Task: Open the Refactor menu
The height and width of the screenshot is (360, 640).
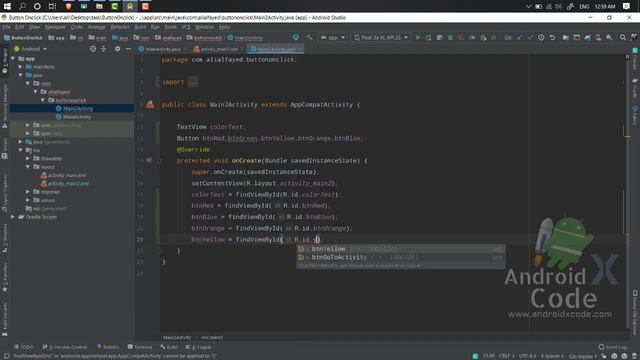Action: (x=120, y=27)
